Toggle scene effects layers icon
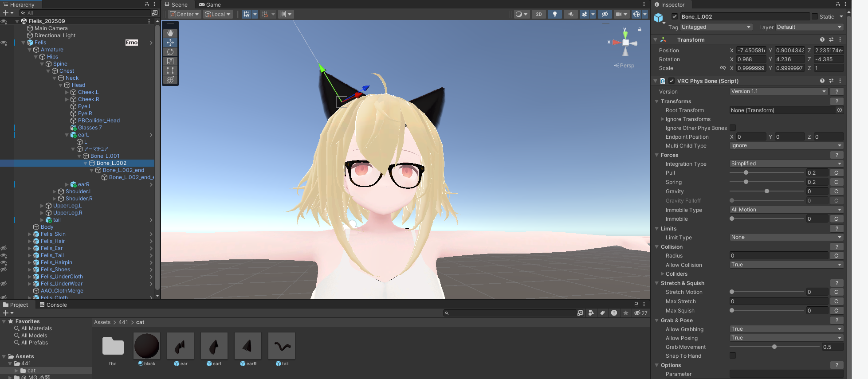This screenshot has width=868, height=379. pyautogui.click(x=585, y=14)
